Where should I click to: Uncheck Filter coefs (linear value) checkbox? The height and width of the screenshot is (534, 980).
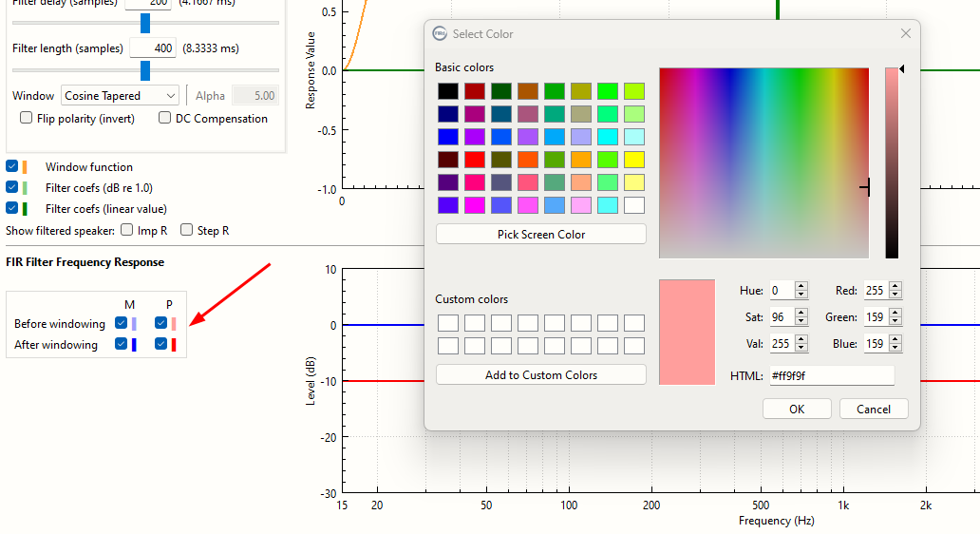pos(12,207)
